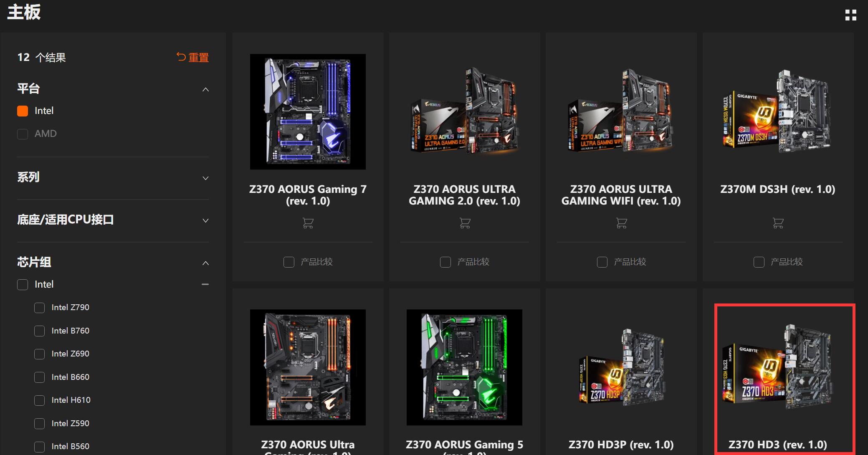Expand the 系列 filter section
Screen dimensions: 868x455
click(205, 178)
